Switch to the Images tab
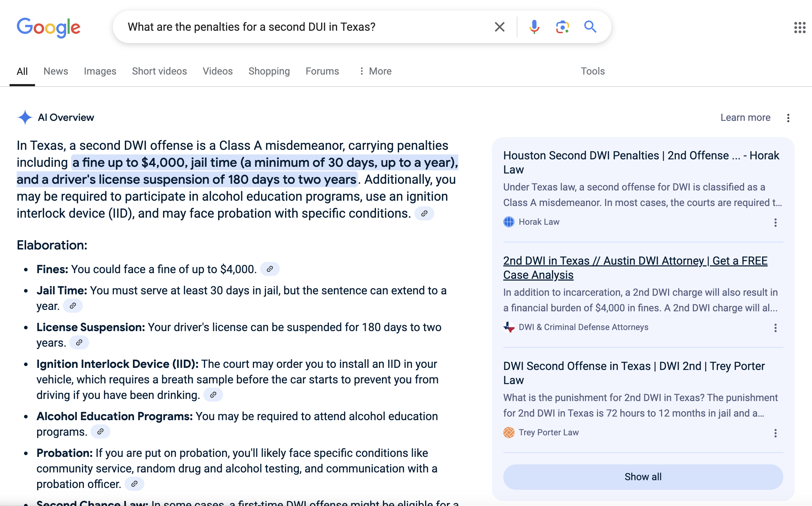The width and height of the screenshot is (812, 506). click(100, 71)
